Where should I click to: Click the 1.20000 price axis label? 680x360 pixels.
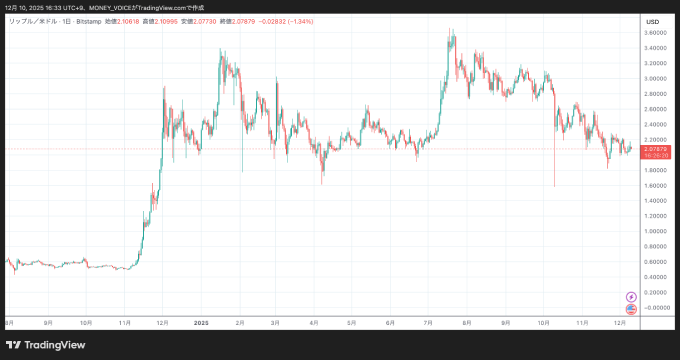click(655, 216)
